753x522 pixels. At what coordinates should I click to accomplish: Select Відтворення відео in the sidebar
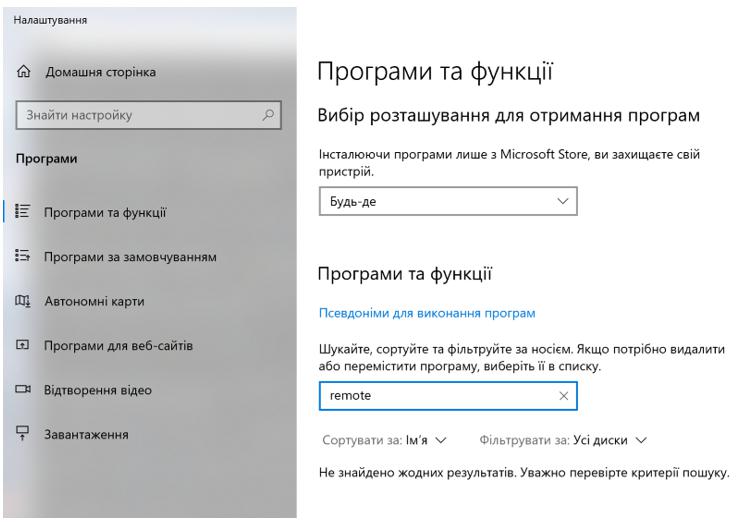coord(96,390)
